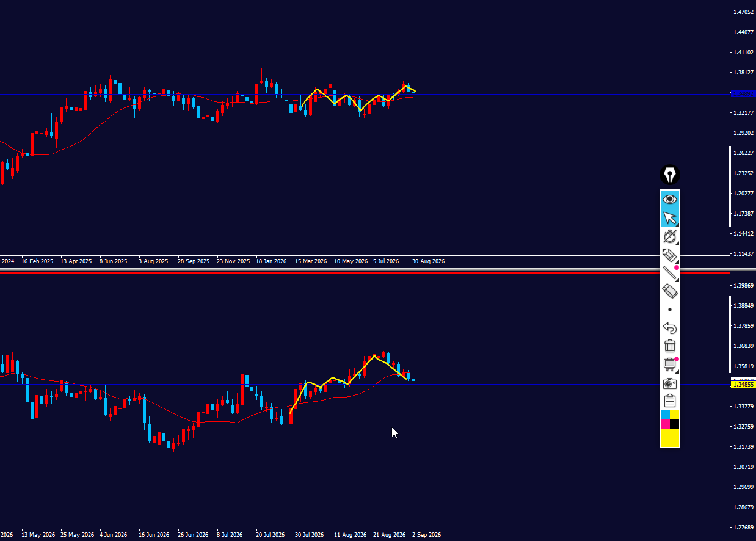Select the arrow cursor tool
The image size is (756, 541).
click(x=670, y=217)
